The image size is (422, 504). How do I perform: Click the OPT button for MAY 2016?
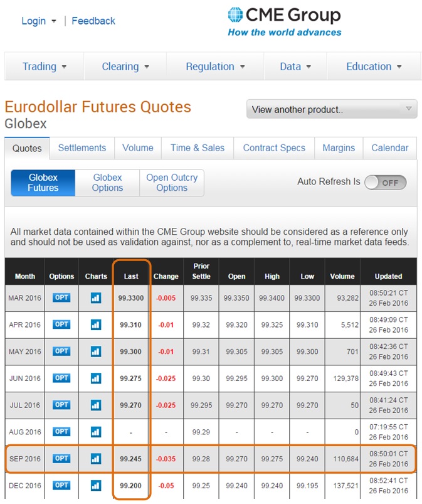[61, 351]
